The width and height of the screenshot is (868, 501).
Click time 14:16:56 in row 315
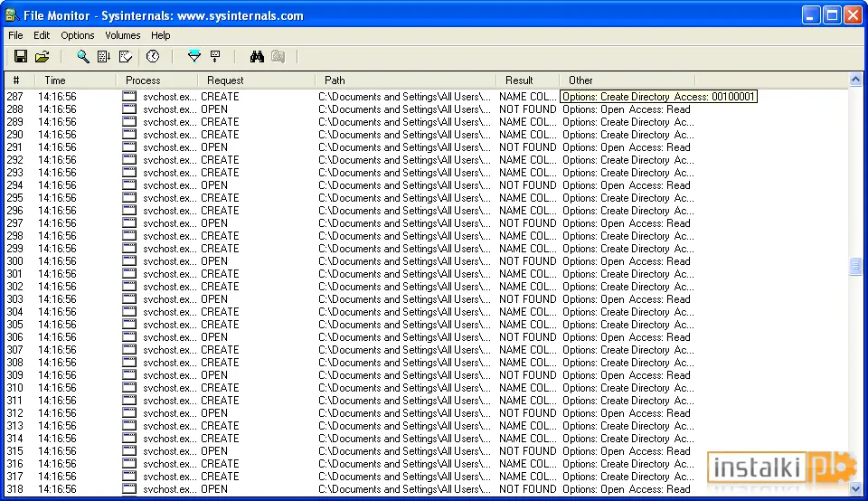coord(57,451)
